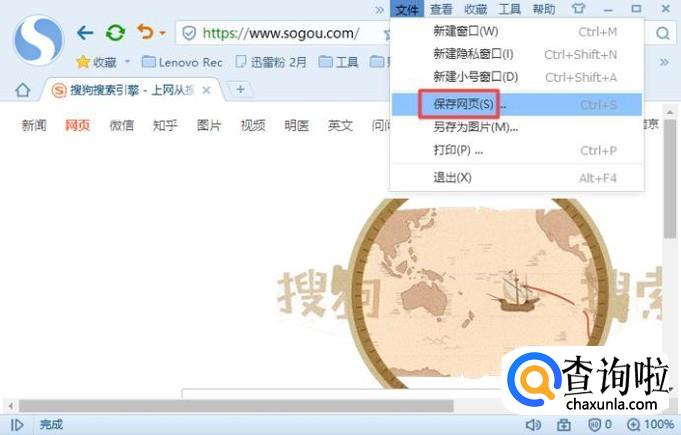681x435 pixels.
Task: Open the 网页 search category link
Action: [78, 125]
